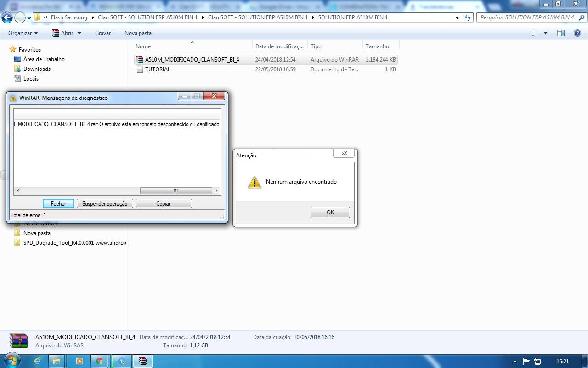Close the WinRAR diagnostics window

point(214,96)
